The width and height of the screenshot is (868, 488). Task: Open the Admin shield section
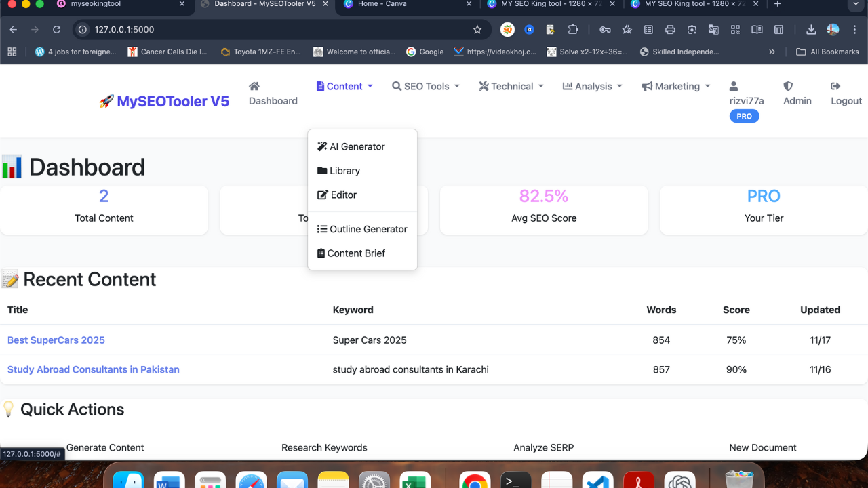coord(797,93)
